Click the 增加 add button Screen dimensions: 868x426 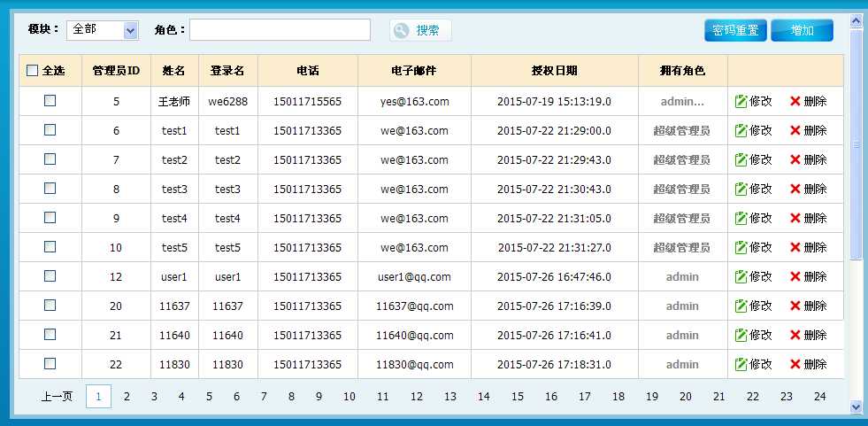[803, 30]
